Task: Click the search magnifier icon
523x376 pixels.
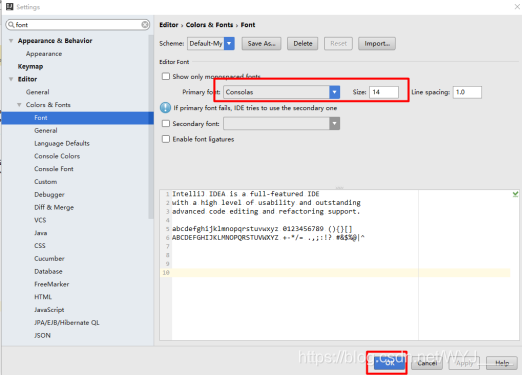Action: coord(11,25)
